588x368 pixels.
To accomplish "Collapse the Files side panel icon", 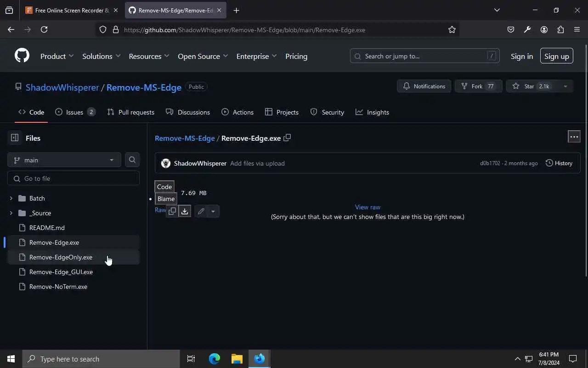I will (15, 138).
